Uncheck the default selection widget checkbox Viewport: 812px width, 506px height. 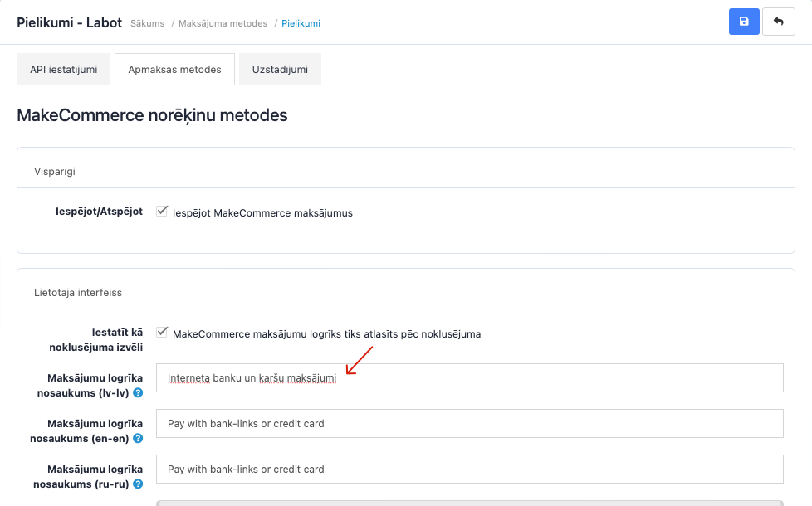tap(163, 333)
